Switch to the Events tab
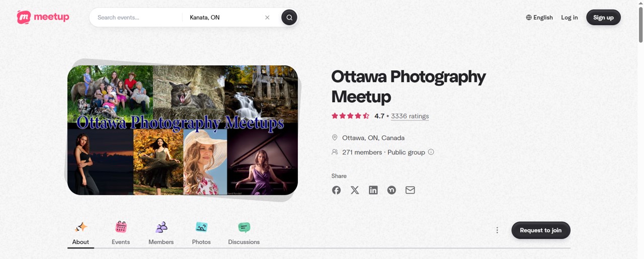The height and width of the screenshot is (259, 644). click(121, 233)
